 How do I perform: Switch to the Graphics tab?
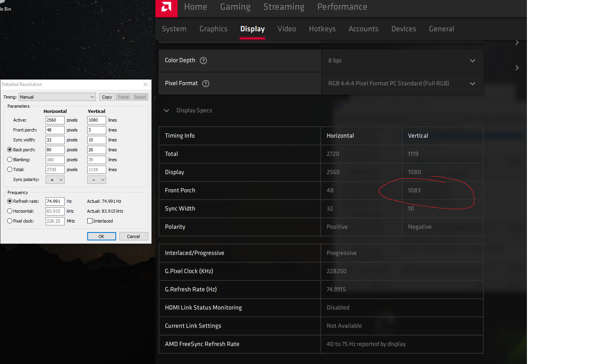(x=213, y=29)
